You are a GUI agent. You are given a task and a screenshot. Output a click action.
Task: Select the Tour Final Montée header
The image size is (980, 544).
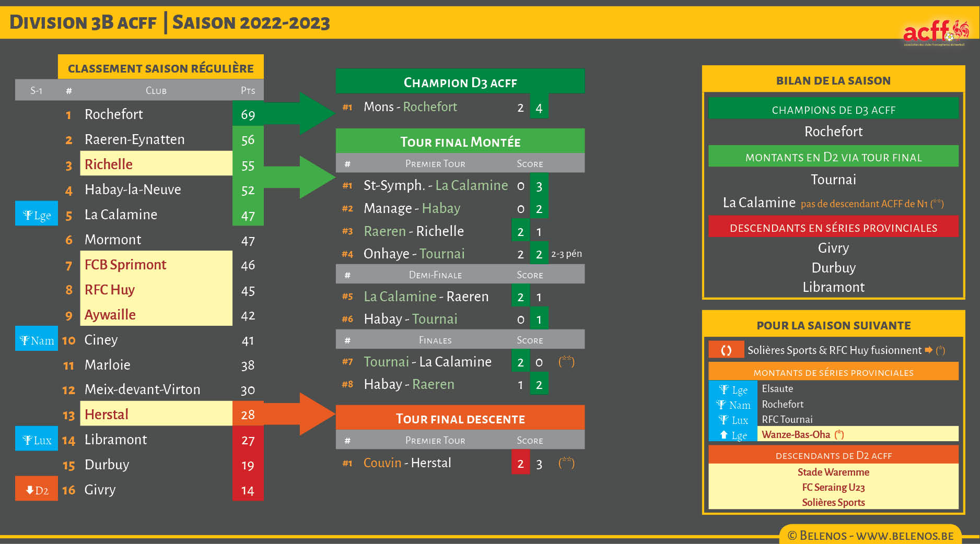(460, 141)
